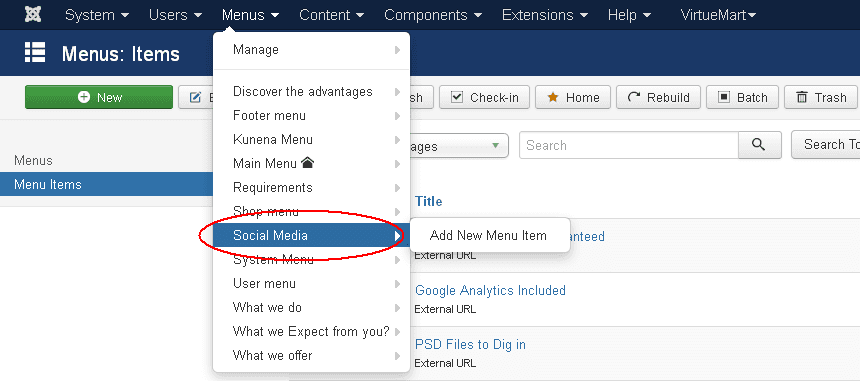
Task: Expand the Kunena Menu submenu
Action: point(312,140)
